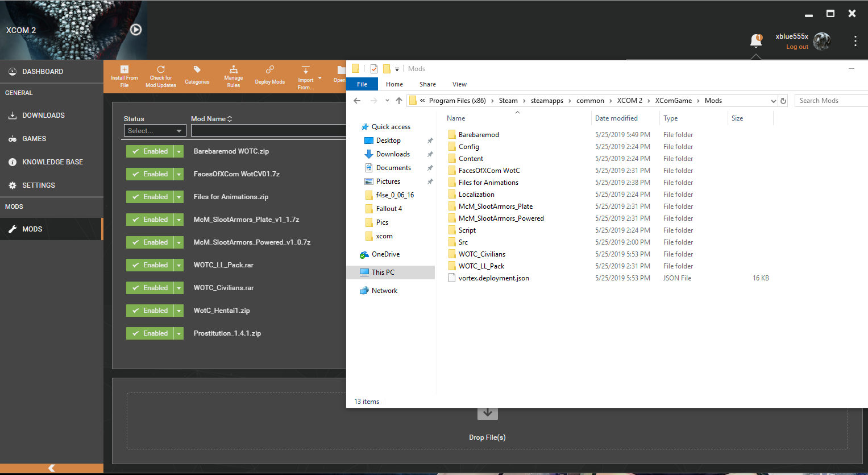Click the new folder quick-access icon
The image size is (868, 475).
point(387,69)
